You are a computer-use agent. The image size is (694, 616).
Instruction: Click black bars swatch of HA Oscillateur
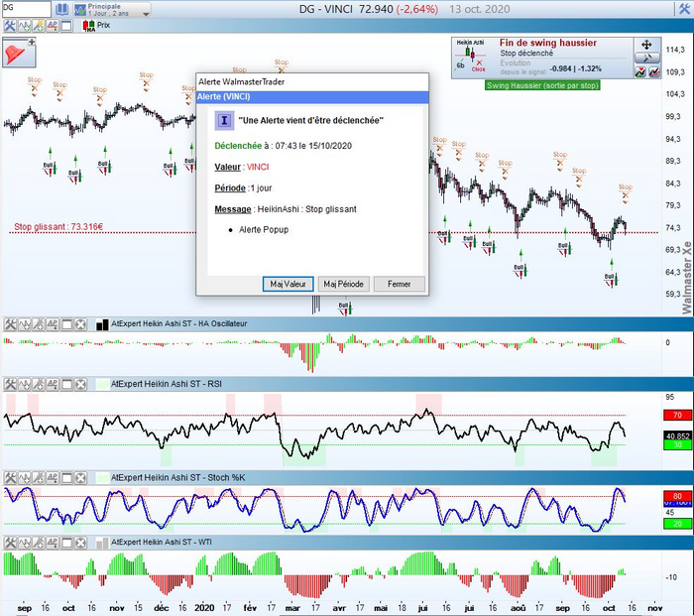click(102, 325)
